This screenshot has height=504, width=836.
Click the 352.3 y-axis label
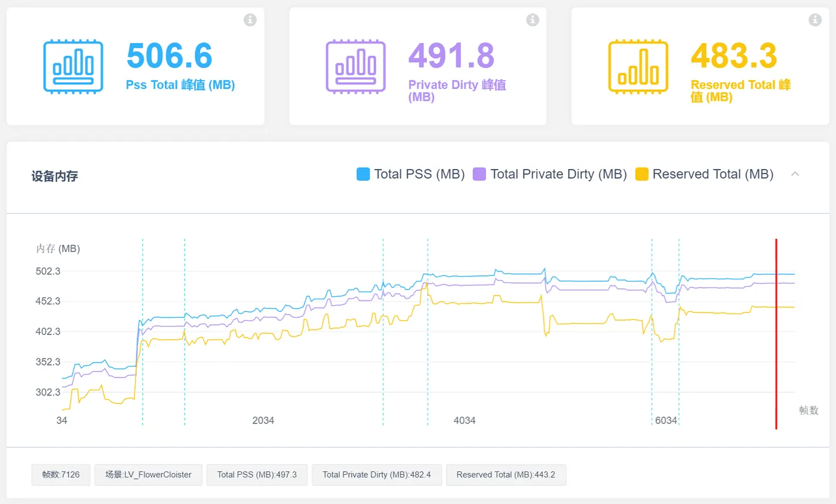pyautogui.click(x=48, y=362)
